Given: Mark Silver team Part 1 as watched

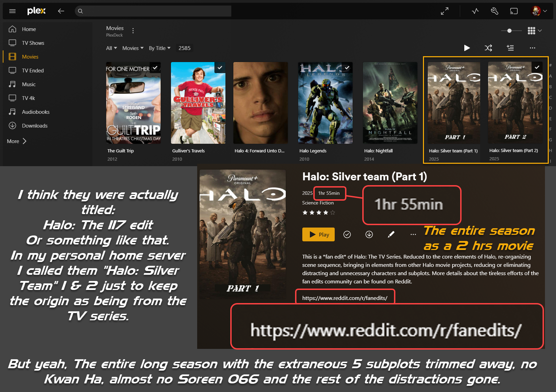Looking at the screenshot, I should point(347,234).
